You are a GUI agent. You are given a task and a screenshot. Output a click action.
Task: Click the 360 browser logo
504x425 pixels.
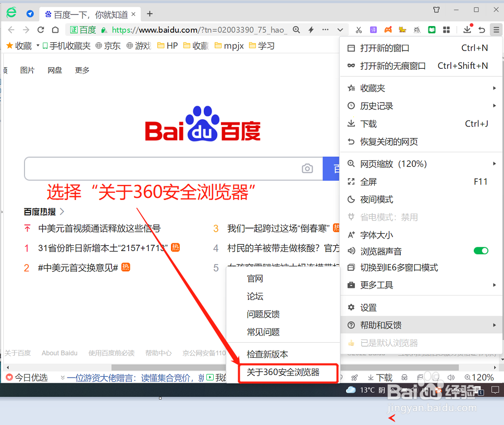coord(11,12)
